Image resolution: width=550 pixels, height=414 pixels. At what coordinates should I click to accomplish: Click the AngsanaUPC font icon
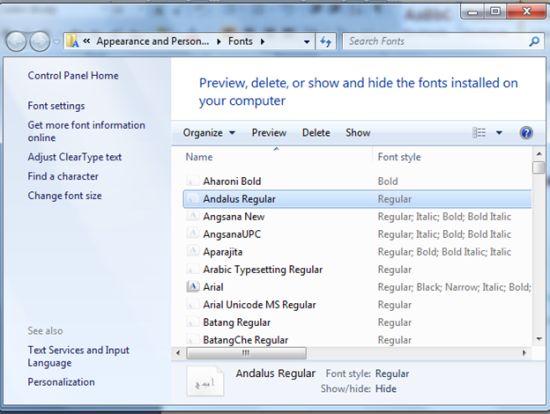(x=193, y=234)
